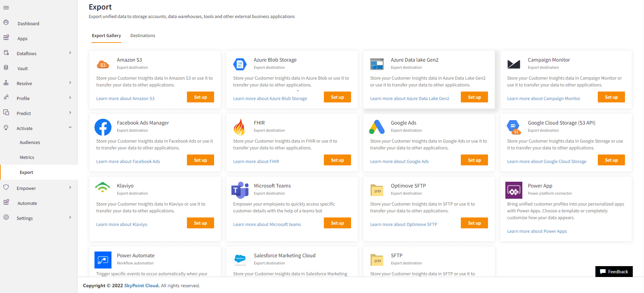Open the Feedback widget
Viewport: 644px width, 293px height.
tap(614, 272)
